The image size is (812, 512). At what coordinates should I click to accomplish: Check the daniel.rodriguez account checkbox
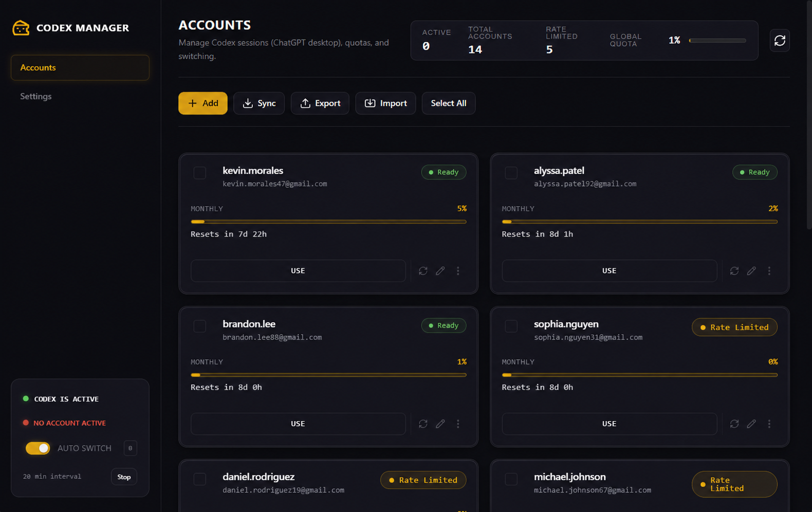pos(200,479)
